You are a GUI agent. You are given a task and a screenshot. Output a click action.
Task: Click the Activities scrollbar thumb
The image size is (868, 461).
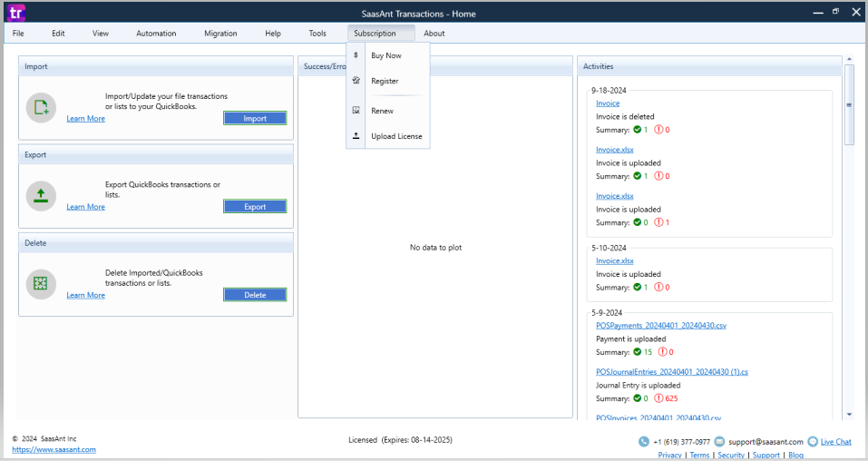coord(849,104)
